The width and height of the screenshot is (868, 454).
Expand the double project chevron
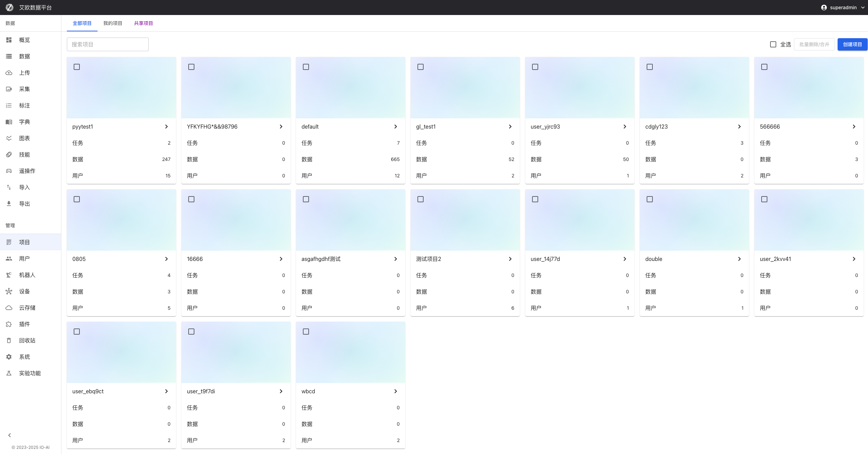(x=739, y=259)
